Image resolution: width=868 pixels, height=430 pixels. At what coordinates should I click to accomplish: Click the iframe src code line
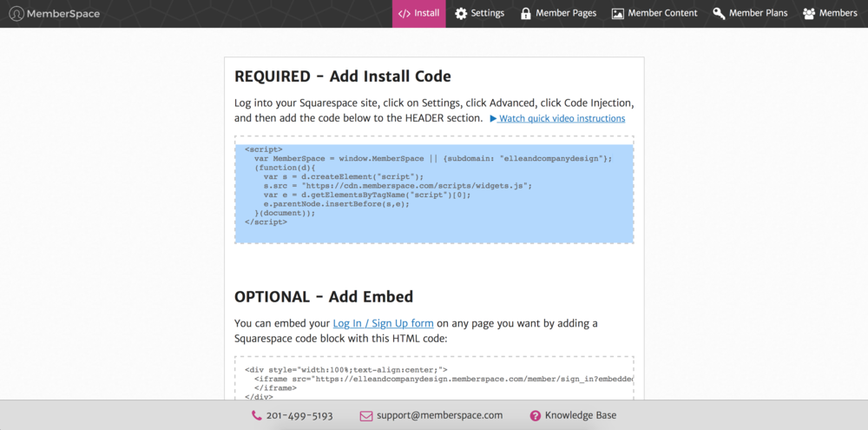click(x=444, y=379)
